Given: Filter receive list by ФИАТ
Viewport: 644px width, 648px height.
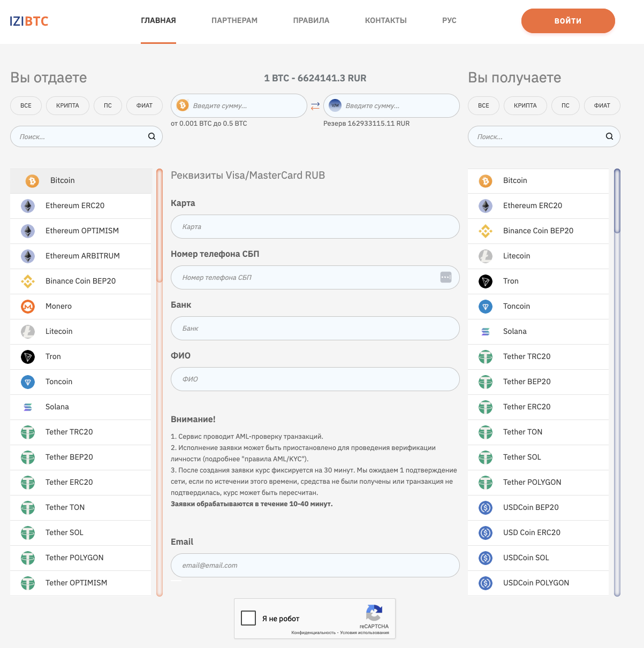Looking at the screenshot, I should point(602,105).
